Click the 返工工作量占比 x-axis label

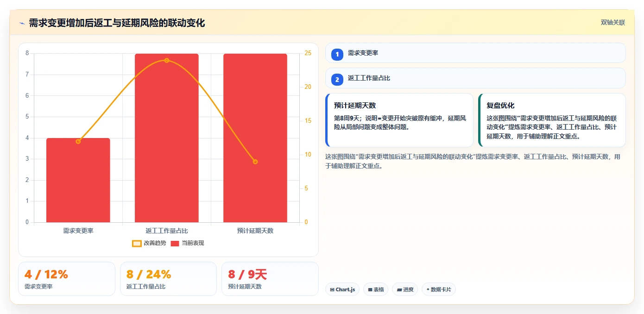coord(167,231)
